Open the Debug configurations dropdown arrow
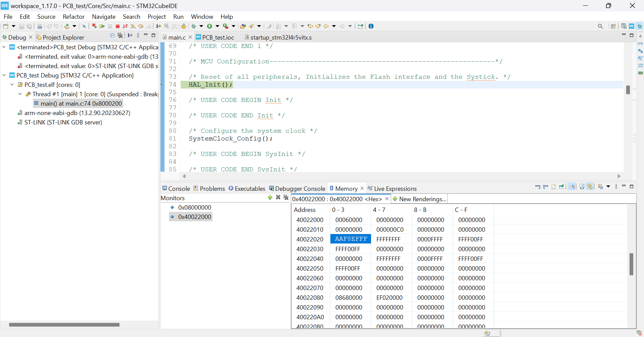This screenshot has height=337, width=644. pos(201,26)
